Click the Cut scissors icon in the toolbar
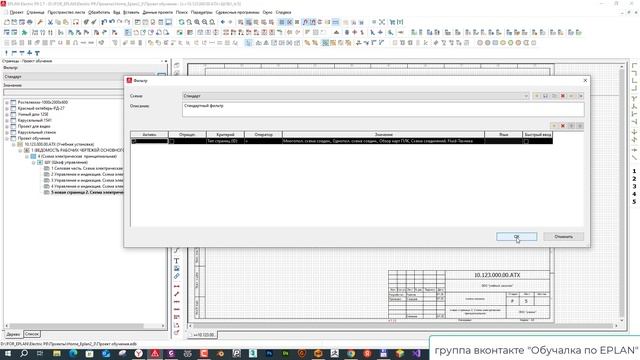The width and height of the screenshot is (640, 360). tap(50, 22)
